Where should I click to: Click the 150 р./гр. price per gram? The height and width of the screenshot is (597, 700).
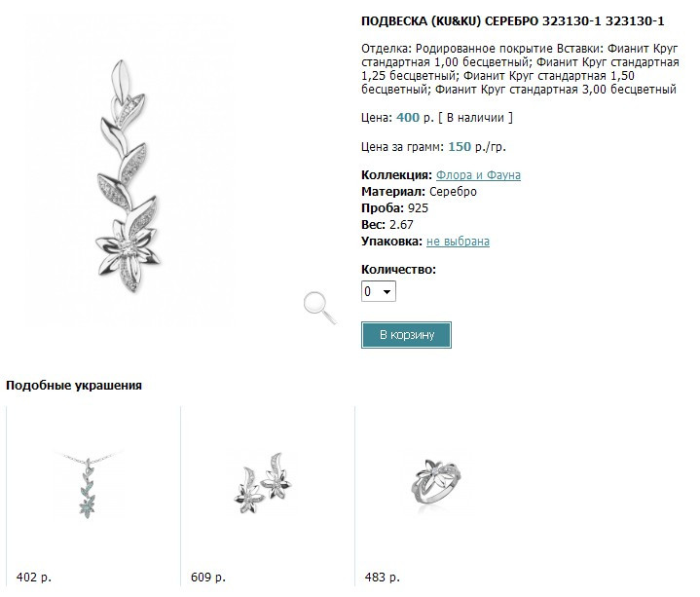pyautogui.click(x=477, y=146)
